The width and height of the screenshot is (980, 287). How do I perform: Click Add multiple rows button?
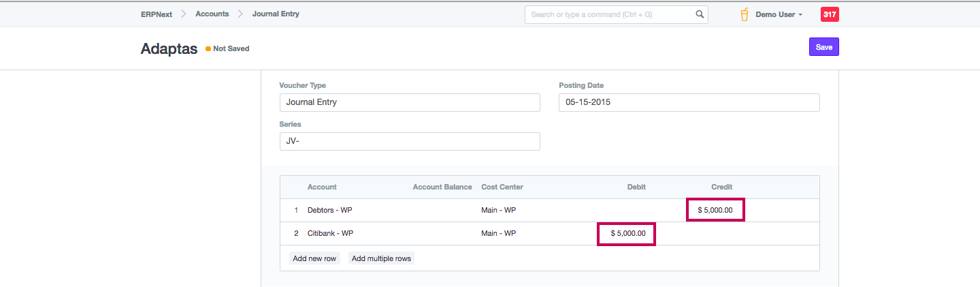[x=381, y=259]
